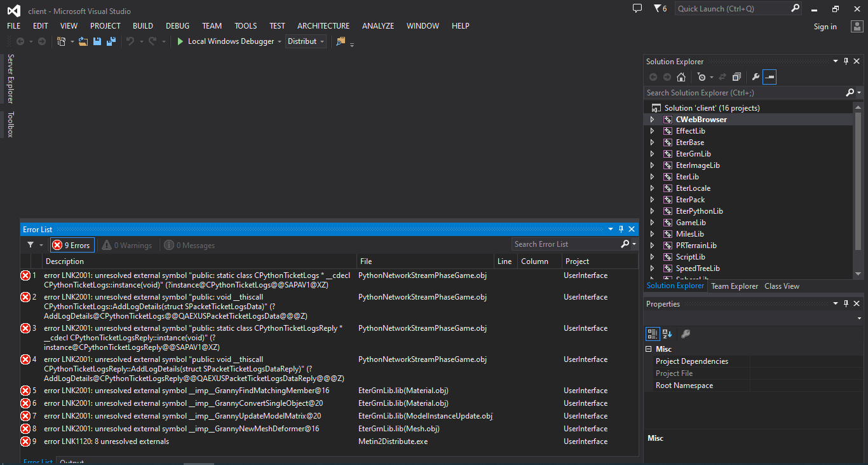Click the Sign in link
Screen dimensions: 868x465
pyautogui.click(x=825, y=27)
